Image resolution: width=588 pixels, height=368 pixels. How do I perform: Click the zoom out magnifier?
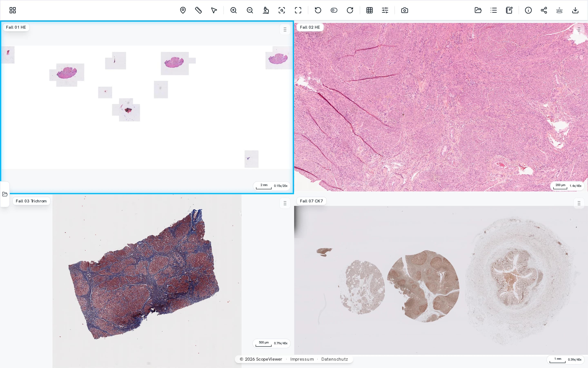coord(250,10)
